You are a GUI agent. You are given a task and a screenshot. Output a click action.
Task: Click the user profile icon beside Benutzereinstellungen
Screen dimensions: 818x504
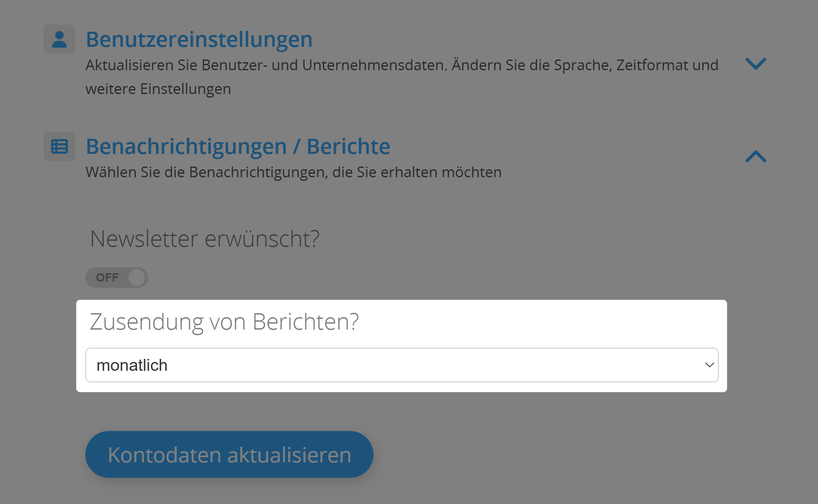coord(59,38)
